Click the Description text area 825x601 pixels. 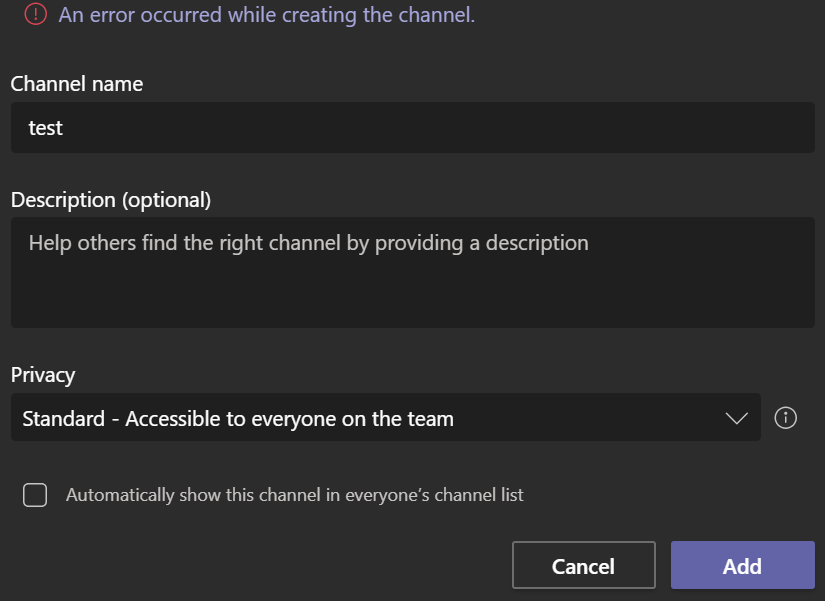[412, 272]
